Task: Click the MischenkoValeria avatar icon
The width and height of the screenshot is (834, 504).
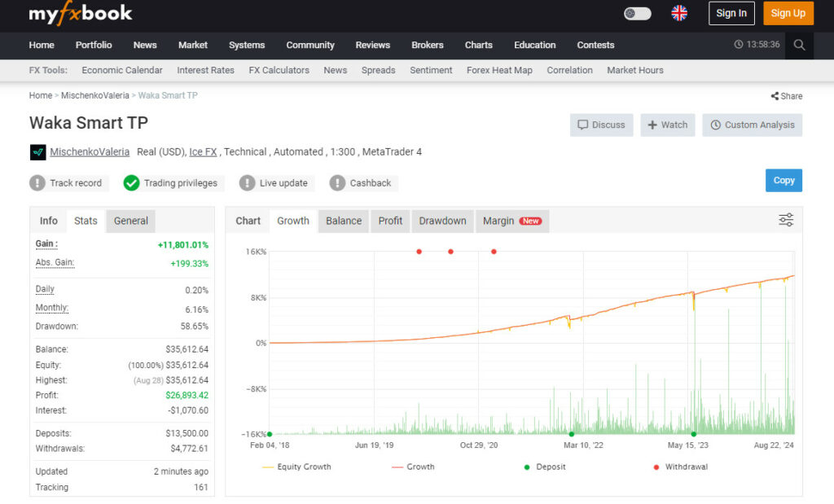Action: pyautogui.click(x=37, y=152)
